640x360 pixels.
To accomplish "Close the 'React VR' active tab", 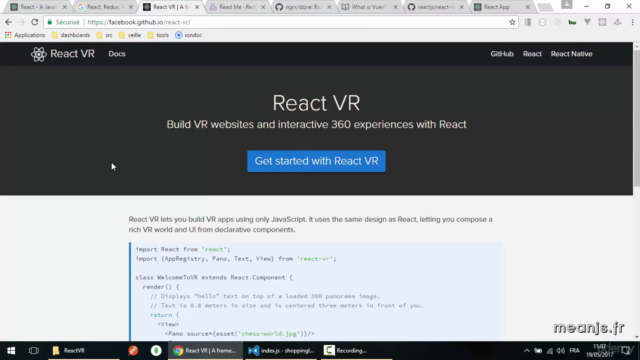I will (x=197, y=7).
